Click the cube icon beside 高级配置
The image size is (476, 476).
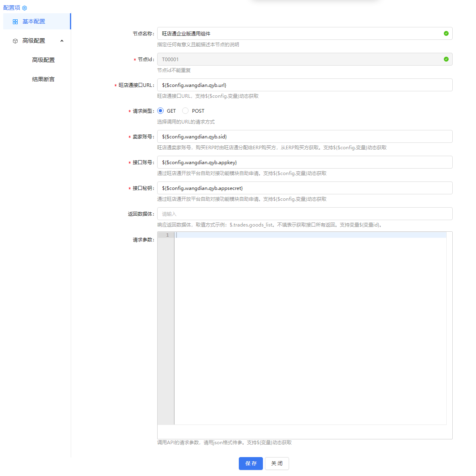[x=15, y=41]
